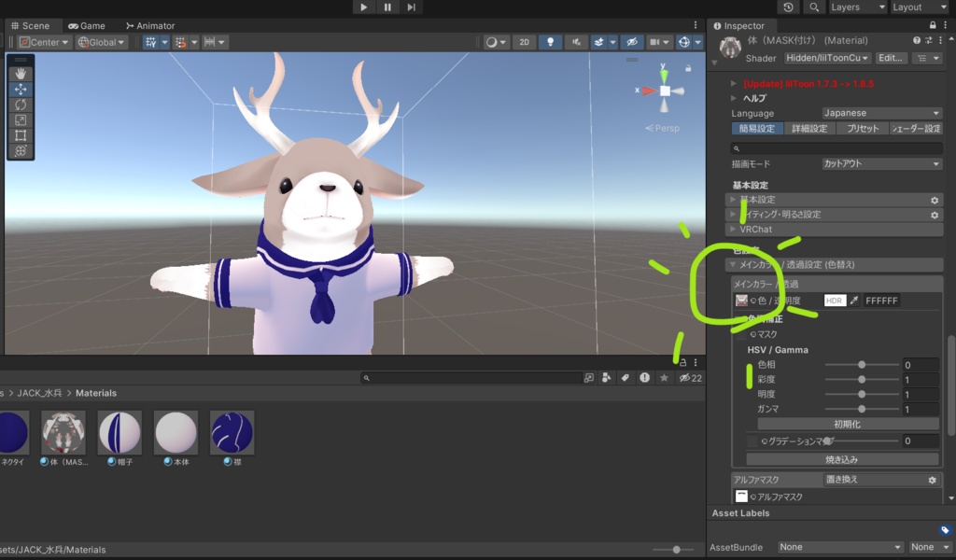Open the AssetBundle None dropdown

pyautogui.click(x=839, y=547)
